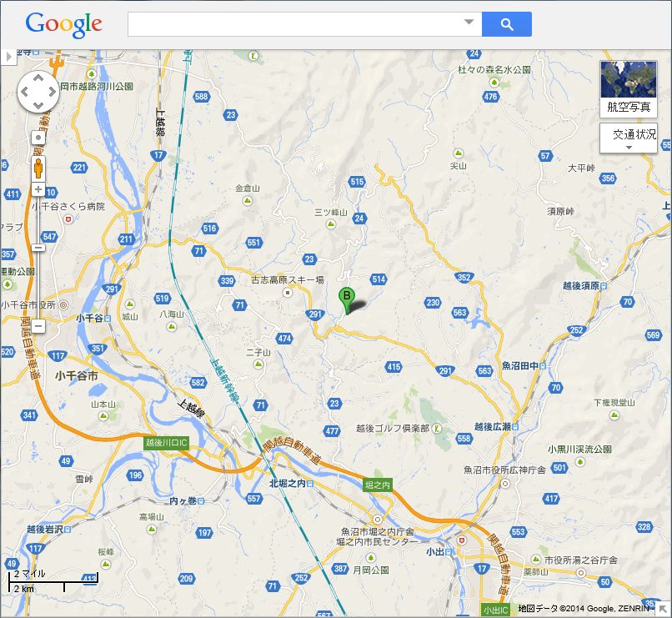This screenshot has height=618, width=672.
Task: Zoom out using the minus button
Action: tap(38, 326)
